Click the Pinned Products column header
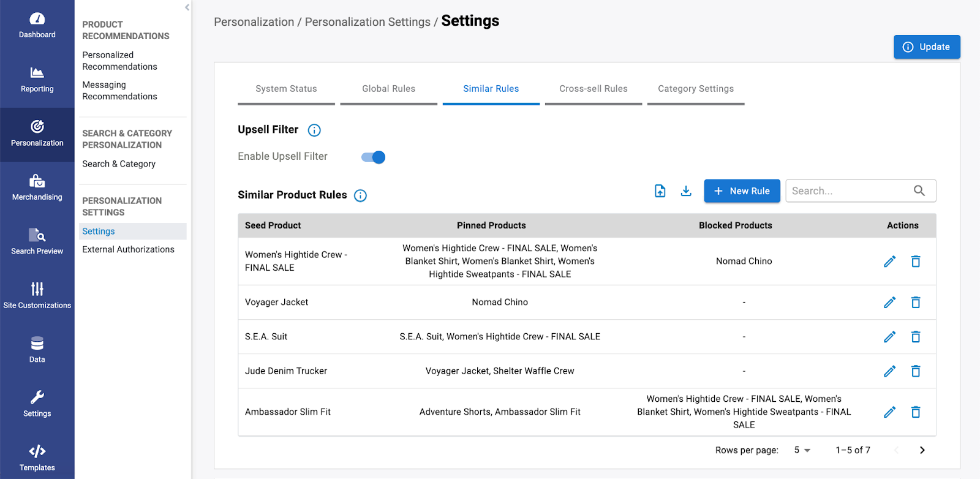The image size is (980, 479). [491, 225]
